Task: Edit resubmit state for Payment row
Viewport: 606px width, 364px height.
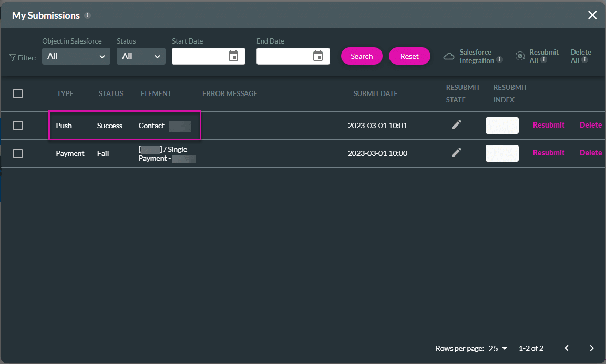Action: click(457, 152)
